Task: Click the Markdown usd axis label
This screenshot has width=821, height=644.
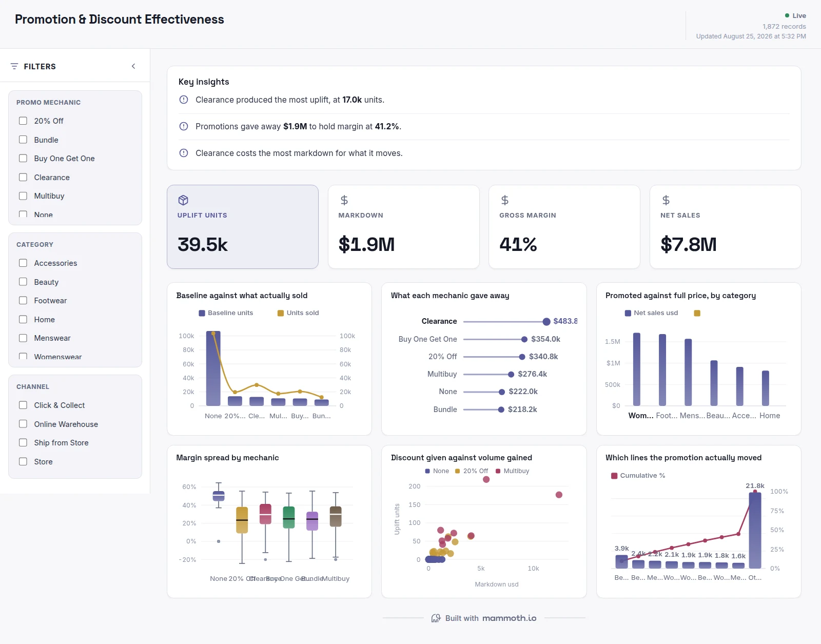Action: [x=497, y=584]
